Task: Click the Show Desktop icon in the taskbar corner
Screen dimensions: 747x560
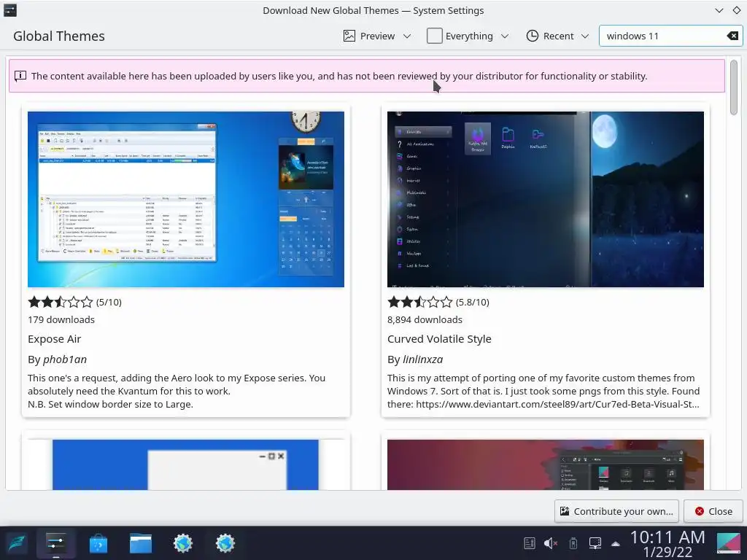Action: pos(729,543)
